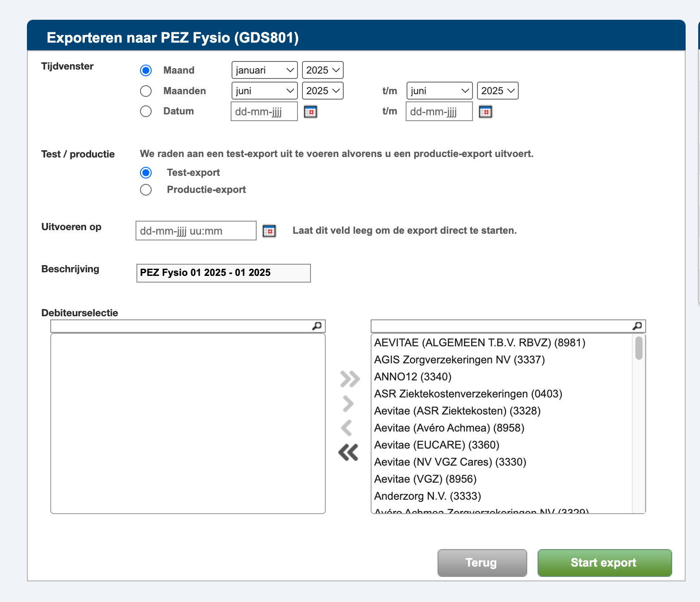Focus the Datum start date field

click(264, 111)
